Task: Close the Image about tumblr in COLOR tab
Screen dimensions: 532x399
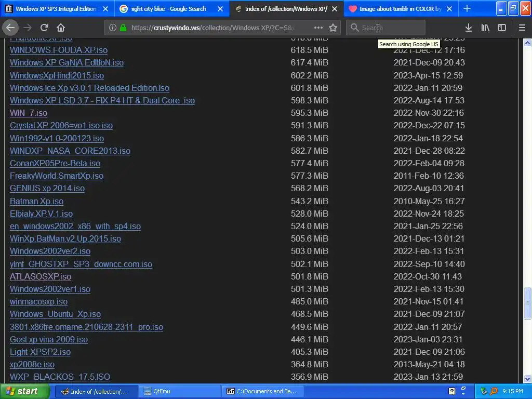Action: coord(449,9)
